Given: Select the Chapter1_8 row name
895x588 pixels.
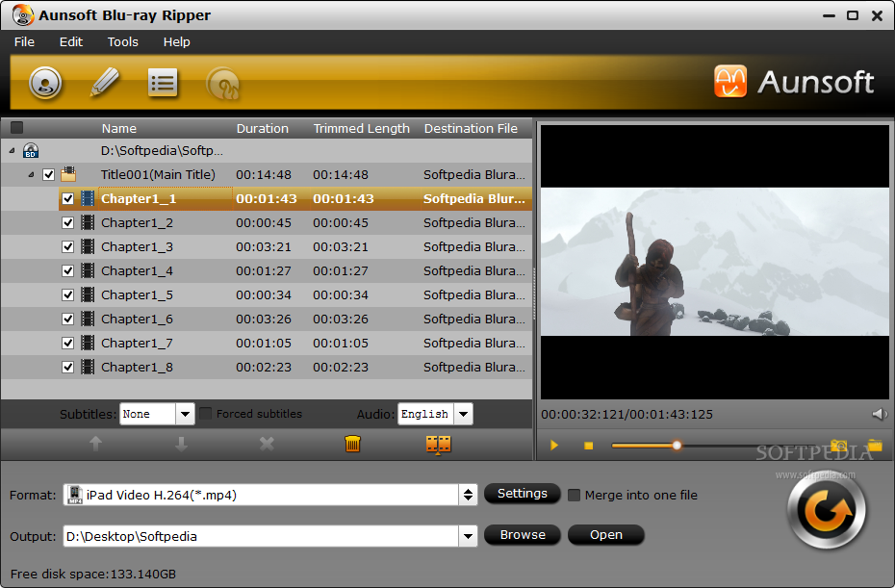Looking at the screenshot, I should [137, 367].
